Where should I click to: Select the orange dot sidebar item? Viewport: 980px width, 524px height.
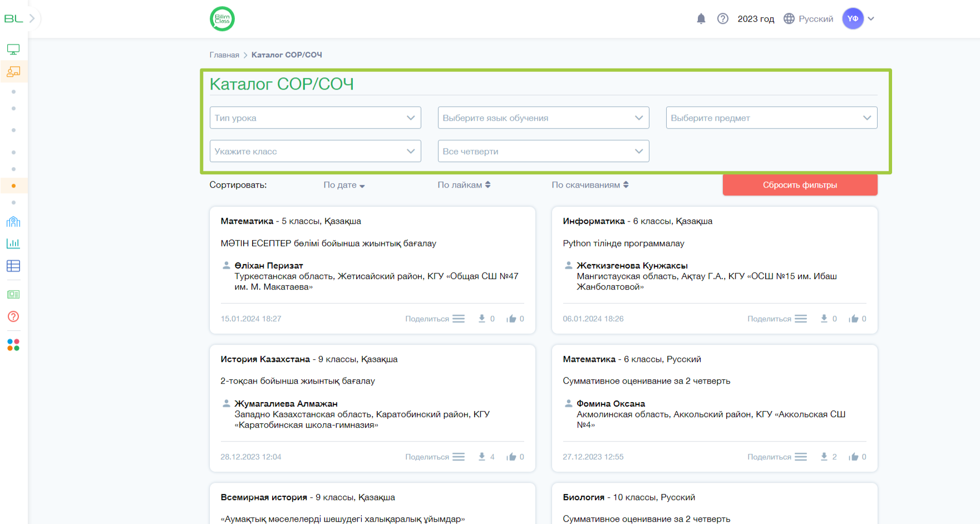[13, 186]
